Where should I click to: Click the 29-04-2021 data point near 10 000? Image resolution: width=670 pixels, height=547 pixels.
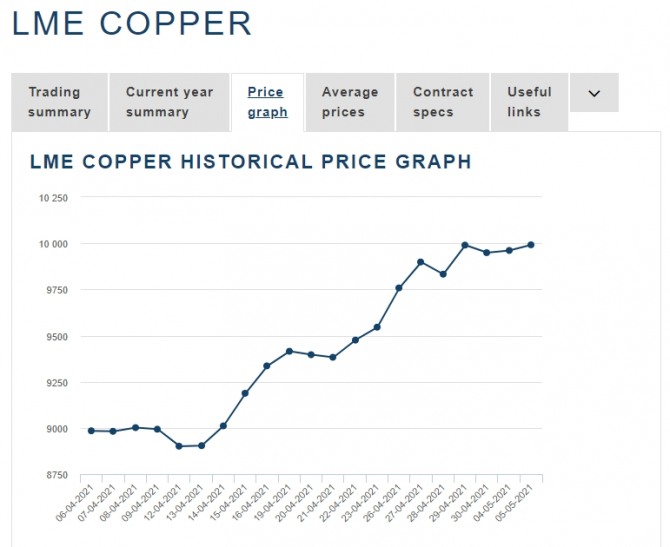pos(465,245)
